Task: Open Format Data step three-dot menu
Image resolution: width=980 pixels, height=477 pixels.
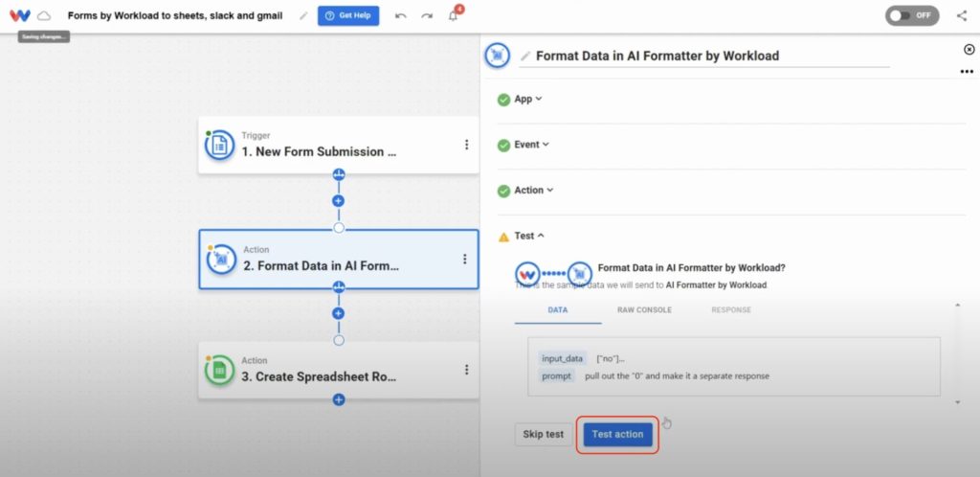Action: 464,259
